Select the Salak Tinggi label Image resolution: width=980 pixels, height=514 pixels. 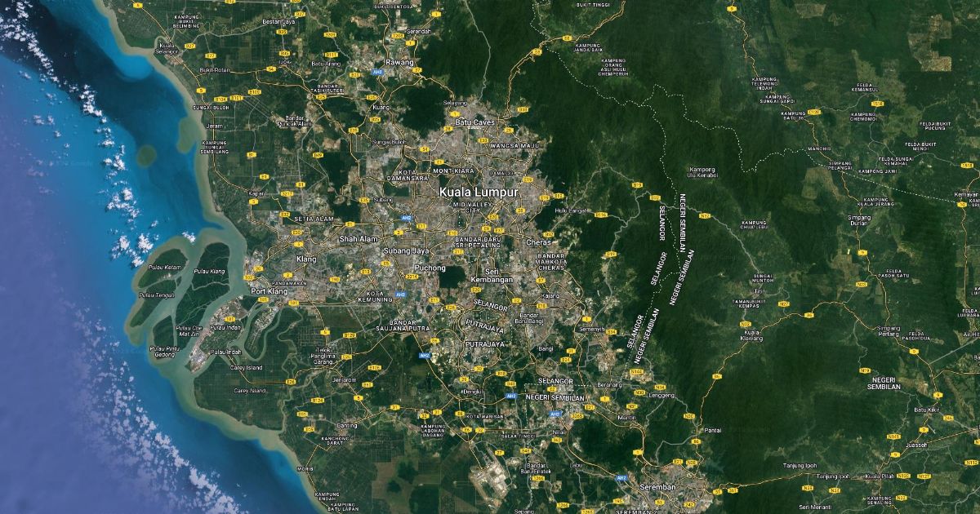tap(517, 436)
